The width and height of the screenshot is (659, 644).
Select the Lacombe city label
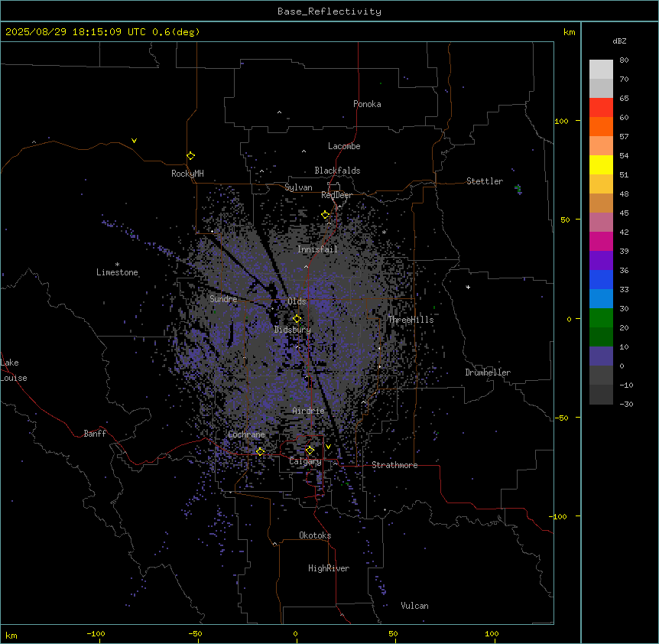[344, 146]
